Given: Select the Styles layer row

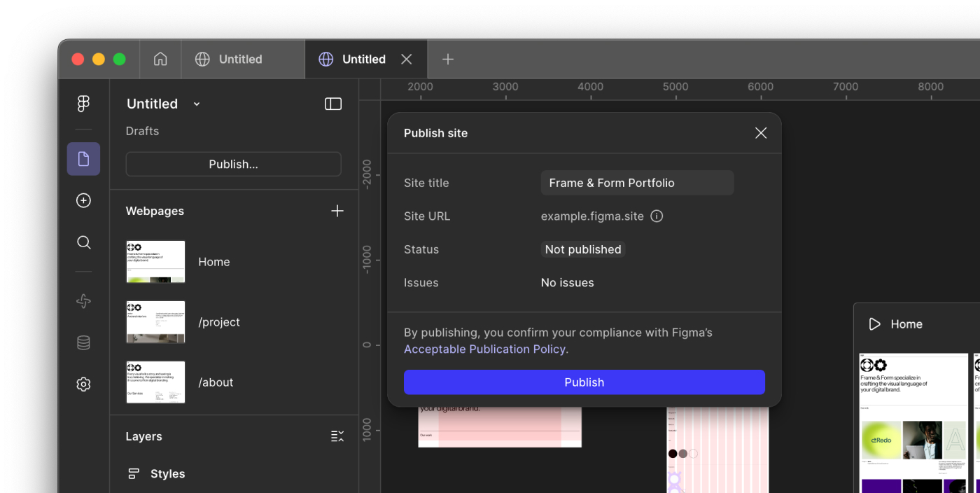Looking at the screenshot, I should [x=234, y=474].
